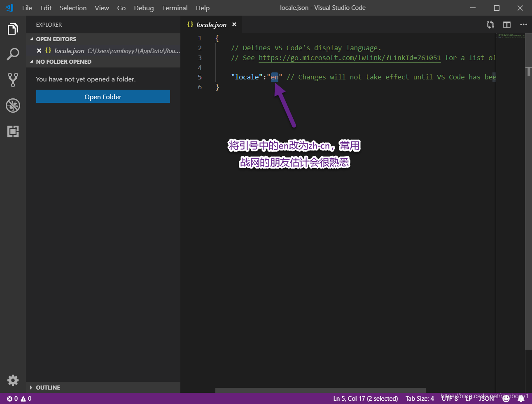532x404 pixels.
Task: Open the Help menu
Action: click(203, 8)
